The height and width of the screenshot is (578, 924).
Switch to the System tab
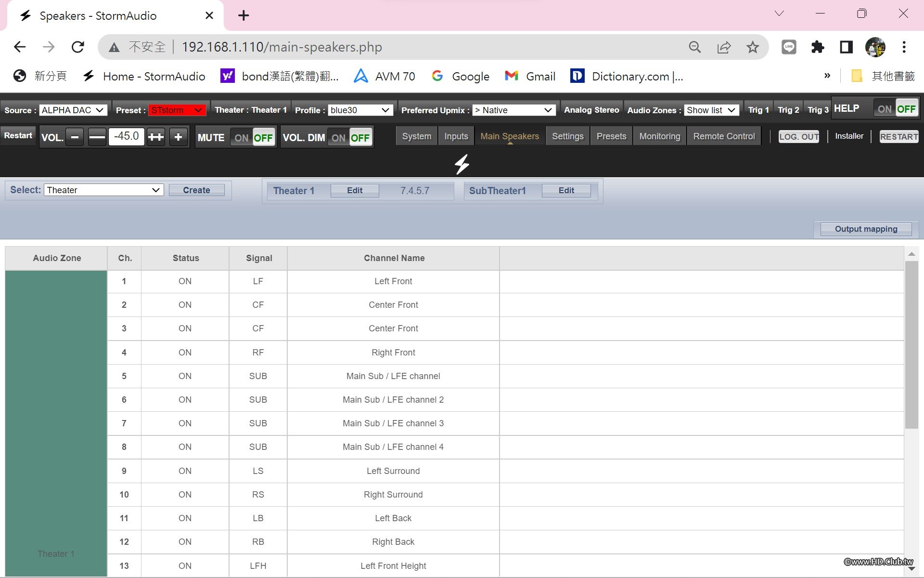(417, 136)
